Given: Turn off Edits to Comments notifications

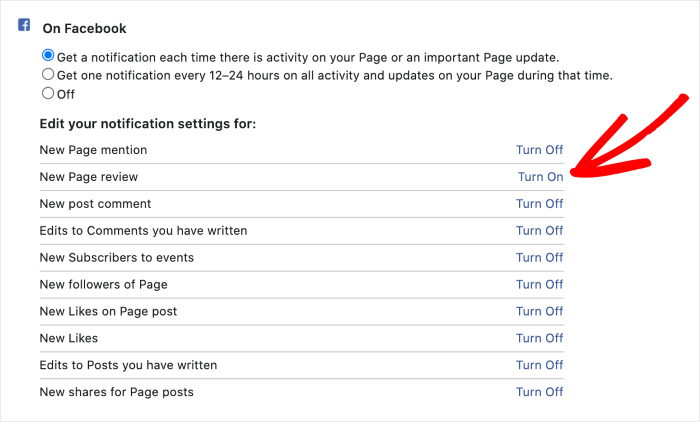Looking at the screenshot, I should pos(539,230).
